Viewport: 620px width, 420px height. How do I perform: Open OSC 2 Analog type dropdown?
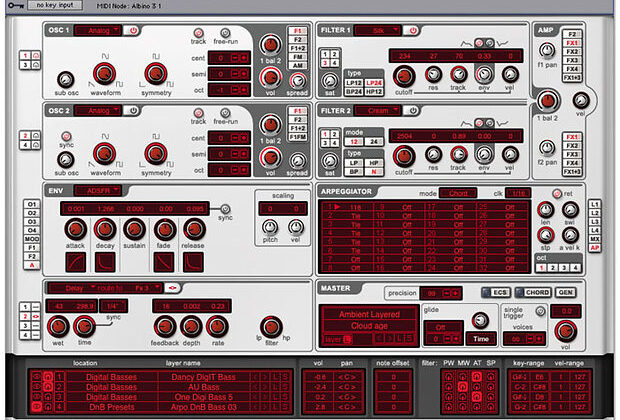(98, 111)
